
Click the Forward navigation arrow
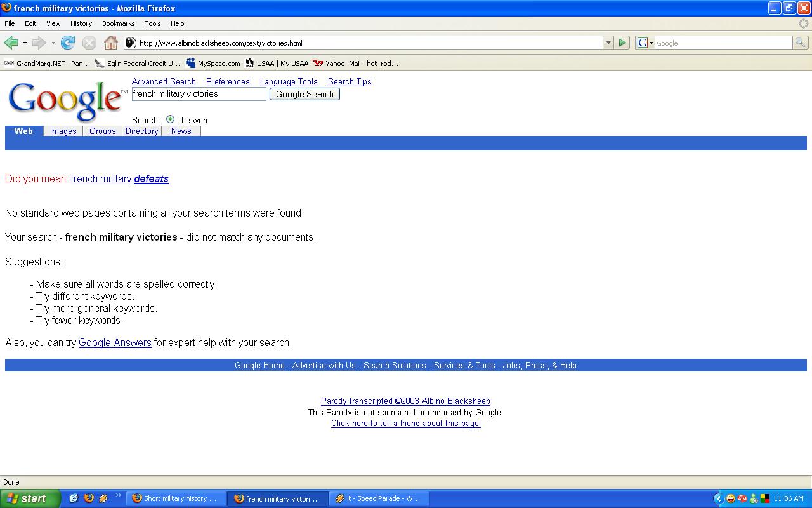39,43
